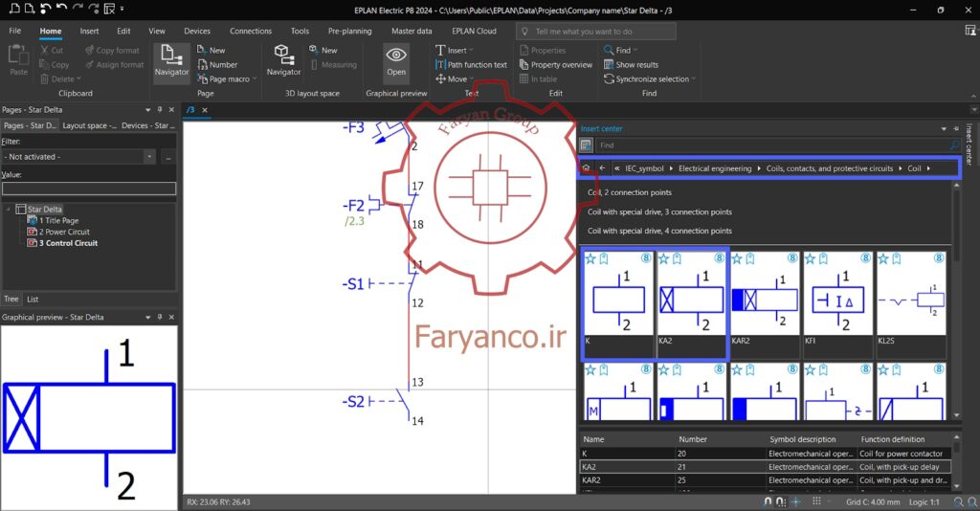The image size is (980, 511).
Task: Click Show results in Find group
Action: click(x=631, y=64)
